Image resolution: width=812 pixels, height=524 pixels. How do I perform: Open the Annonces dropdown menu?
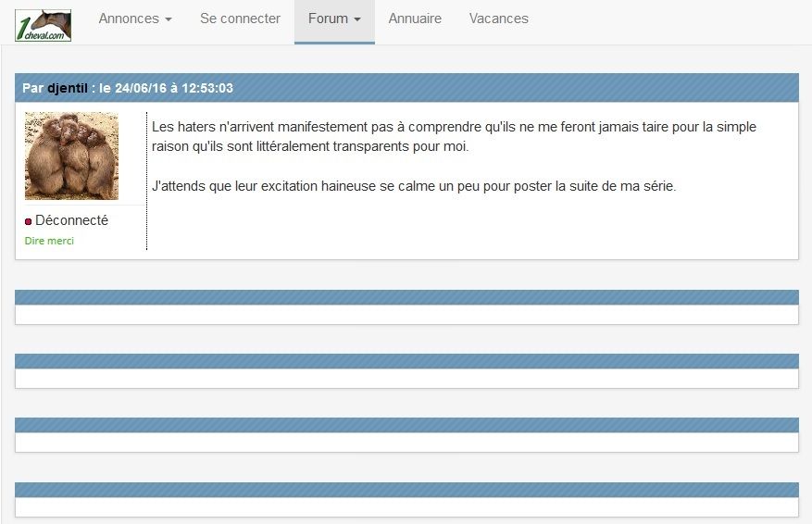pos(134,19)
